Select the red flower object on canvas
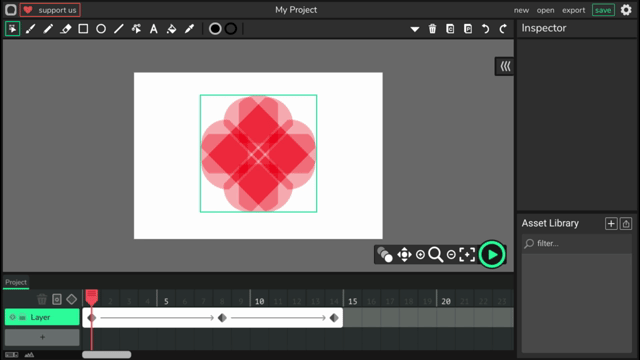The width and height of the screenshot is (640, 360). click(258, 153)
